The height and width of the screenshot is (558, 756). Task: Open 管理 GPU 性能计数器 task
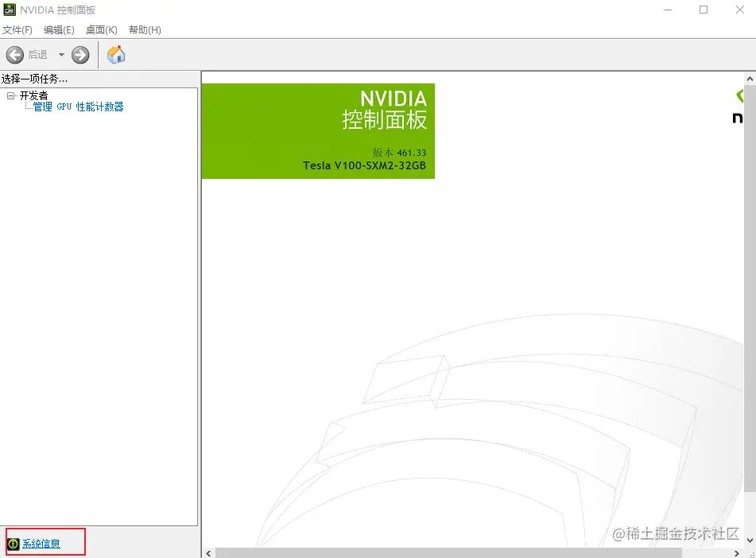pos(78,107)
